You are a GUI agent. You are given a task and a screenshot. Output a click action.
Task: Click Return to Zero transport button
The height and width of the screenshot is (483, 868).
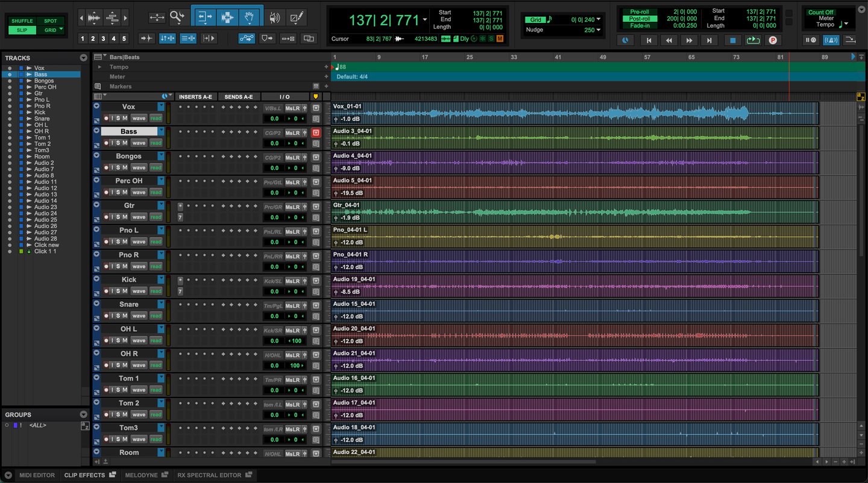click(649, 40)
